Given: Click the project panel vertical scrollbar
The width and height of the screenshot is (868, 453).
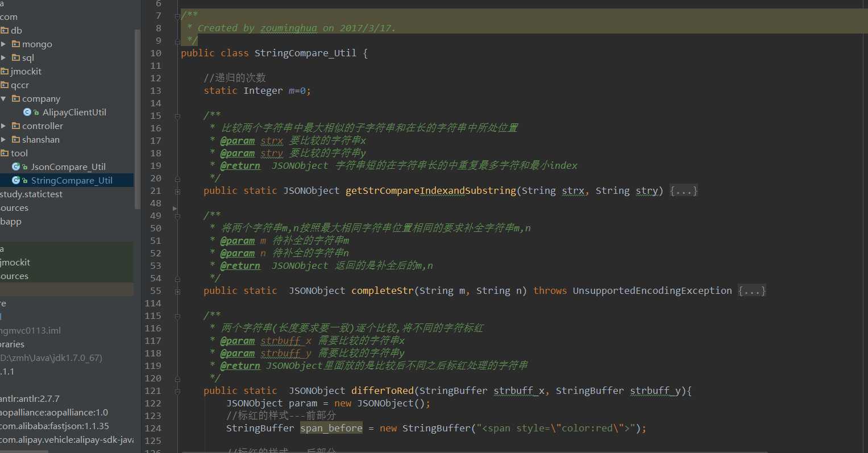Looking at the screenshot, I should (137, 119).
